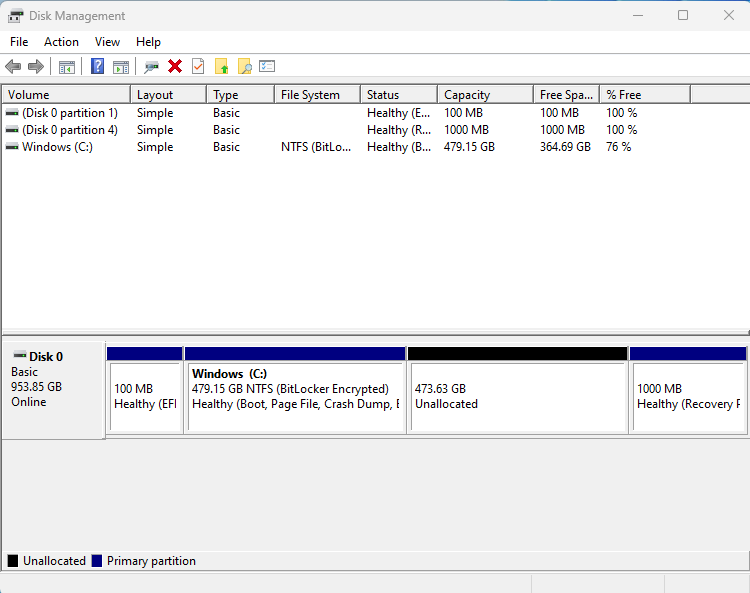Click the Primary partition legend label

click(151, 560)
